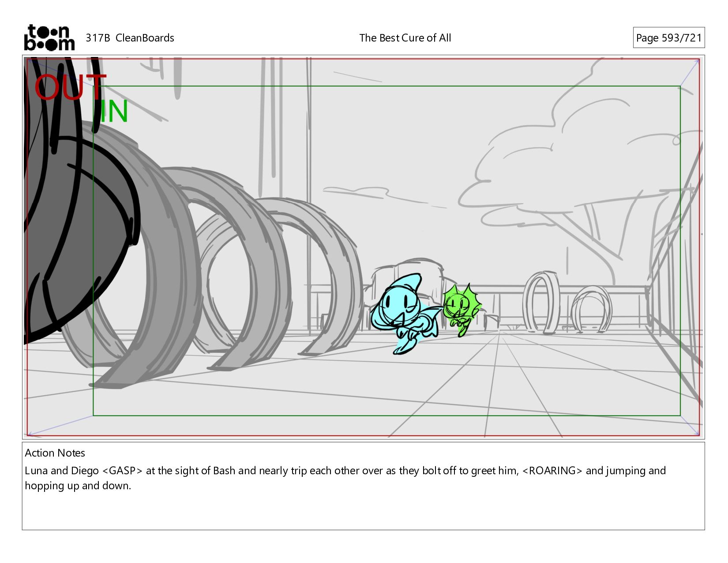
Task: Click the storyboard panel thumbnail
Action: [363, 247]
